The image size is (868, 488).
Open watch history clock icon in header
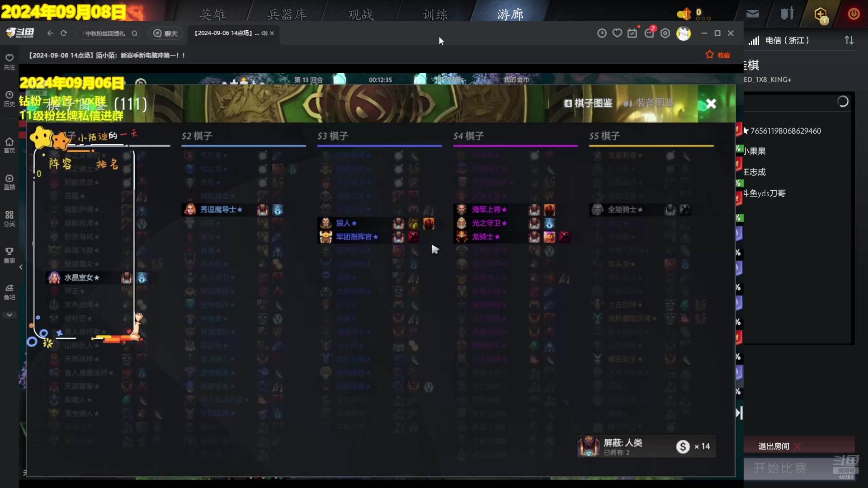pos(602,33)
